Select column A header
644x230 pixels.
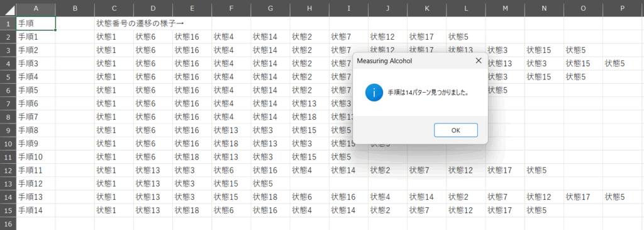36,9
